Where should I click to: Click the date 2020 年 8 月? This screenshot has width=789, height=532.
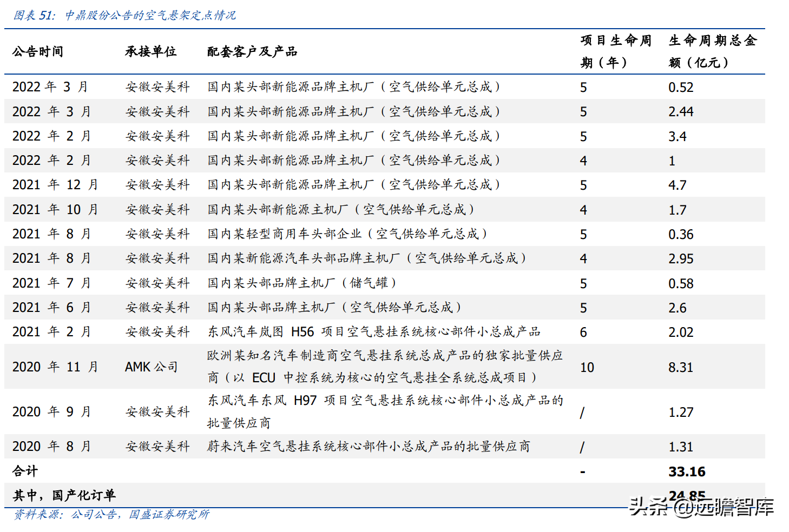coord(51,447)
